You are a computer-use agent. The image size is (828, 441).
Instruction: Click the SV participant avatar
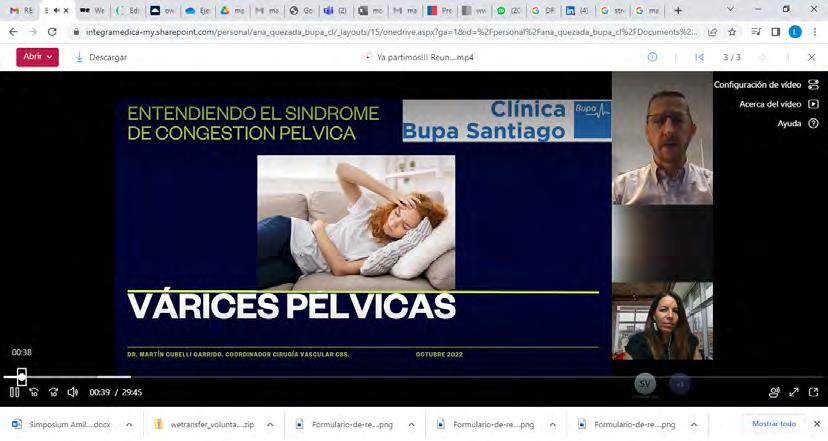[645, 384]
